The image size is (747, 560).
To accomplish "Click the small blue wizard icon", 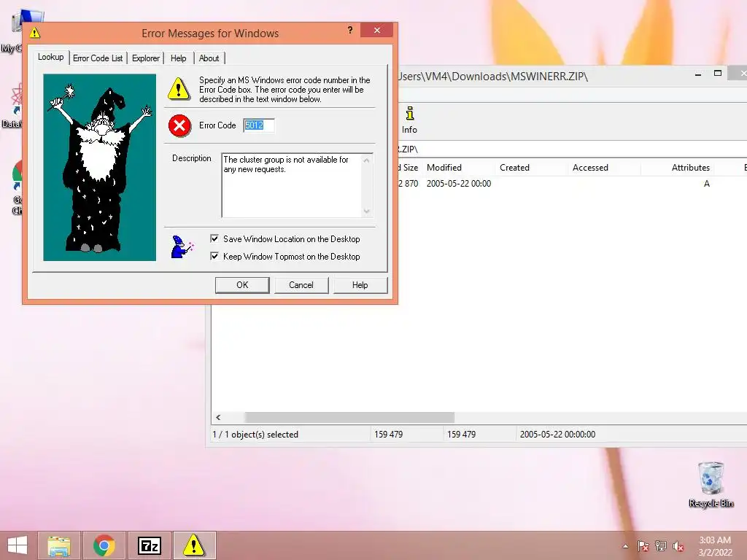I will point(182,246).
